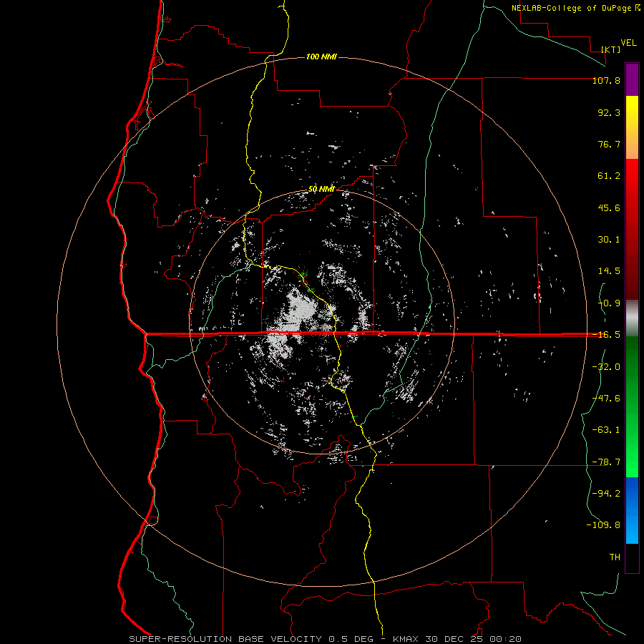This screenshot has width=644, height=644.
Task: Select the 14.5 value on the velocity scale
Action: (x=609, y=271)
